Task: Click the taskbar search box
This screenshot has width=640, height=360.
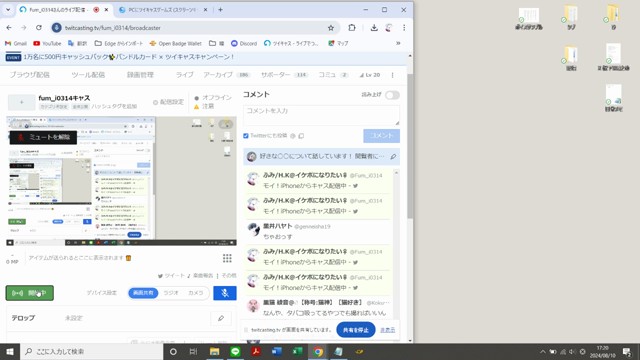Action: pos(91,351)
